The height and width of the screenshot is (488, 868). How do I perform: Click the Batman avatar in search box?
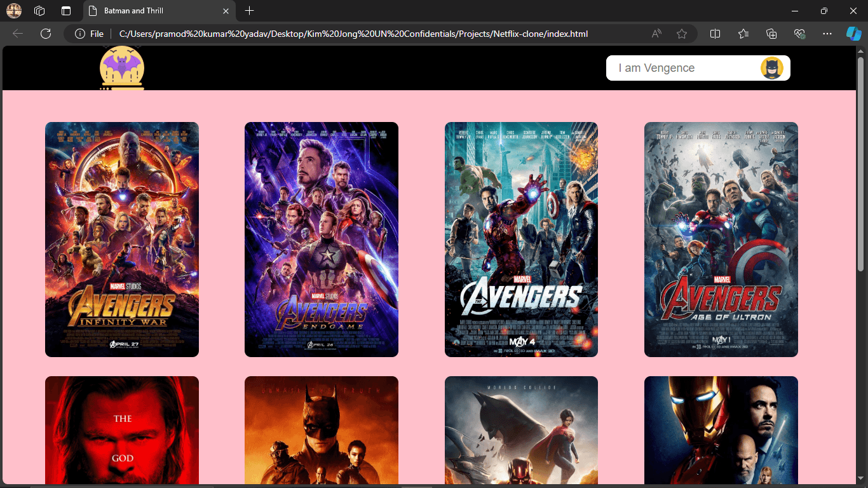771,68
